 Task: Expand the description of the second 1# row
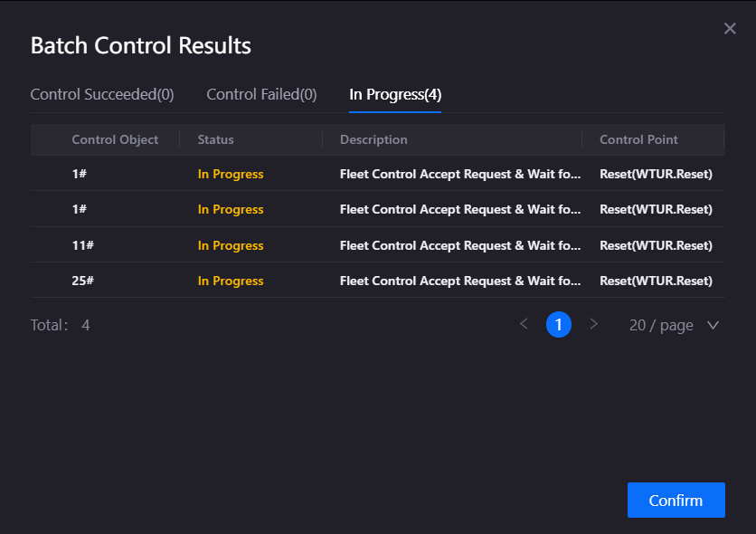tap(459, 209)
